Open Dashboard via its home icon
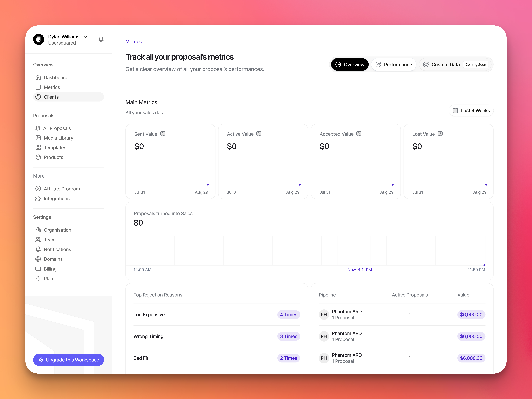 pyautogui.click(x=38, y=78)
